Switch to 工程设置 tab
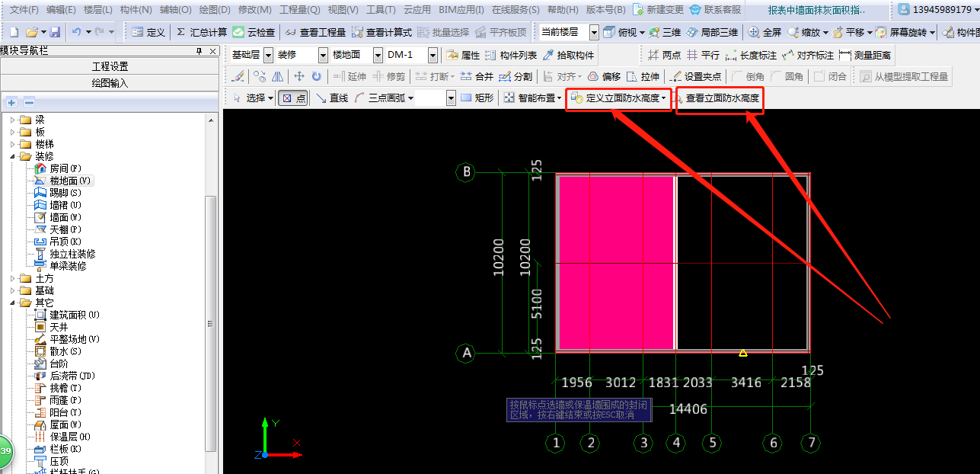The image size is (980, 474). point(110,66)
